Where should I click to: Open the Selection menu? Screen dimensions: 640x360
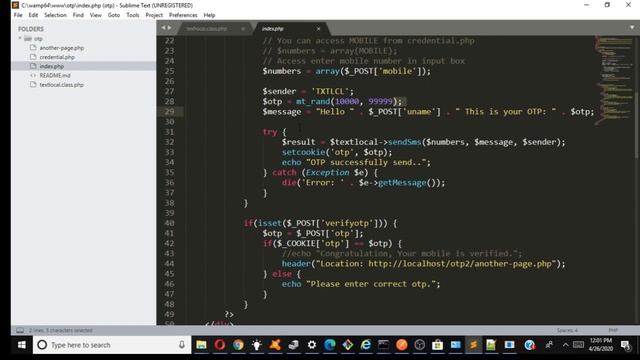click(x=55, y=15)
